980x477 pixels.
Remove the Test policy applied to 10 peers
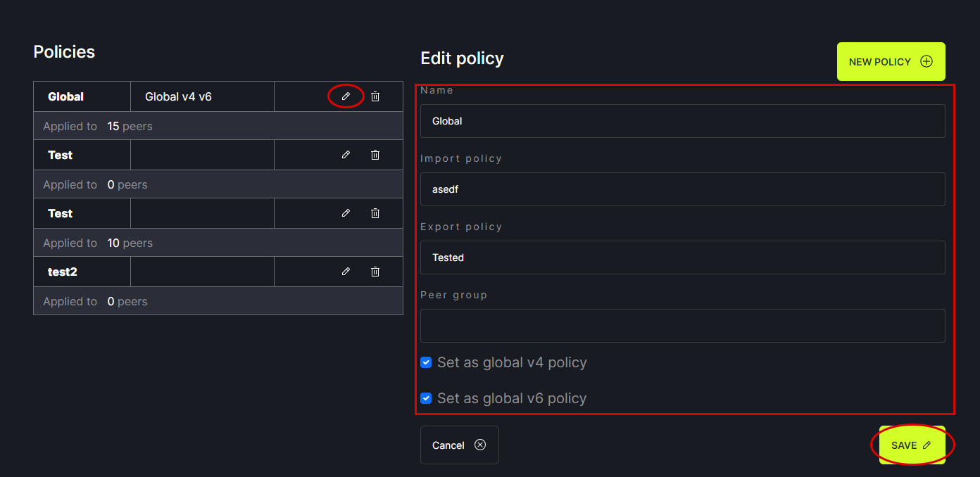click(x=375, y=213)
